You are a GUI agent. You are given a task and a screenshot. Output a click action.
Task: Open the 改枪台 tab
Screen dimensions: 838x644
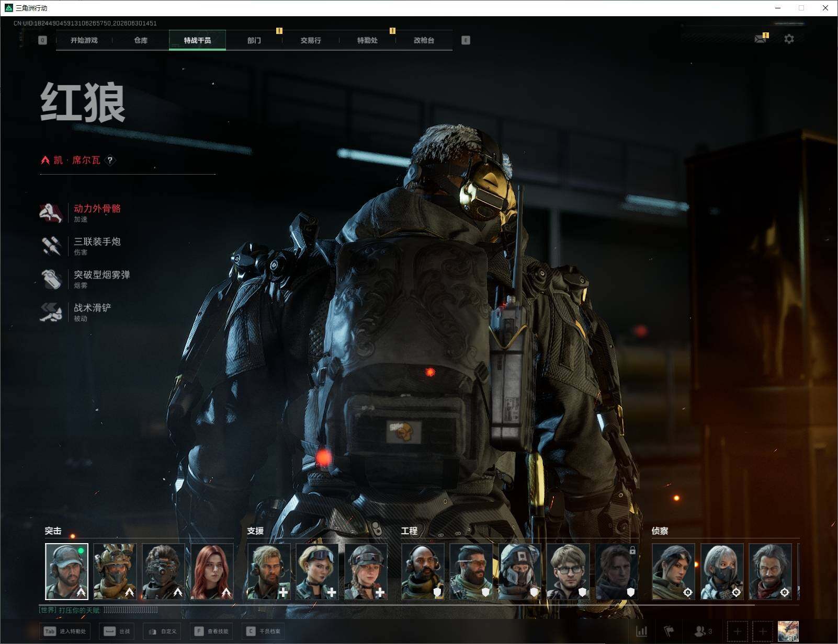[424, 40]
